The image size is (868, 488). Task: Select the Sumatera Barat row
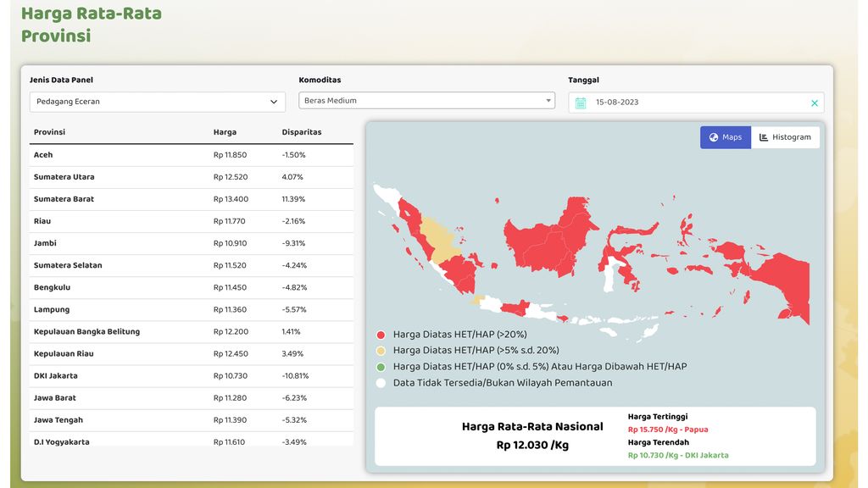coord(191,199)
